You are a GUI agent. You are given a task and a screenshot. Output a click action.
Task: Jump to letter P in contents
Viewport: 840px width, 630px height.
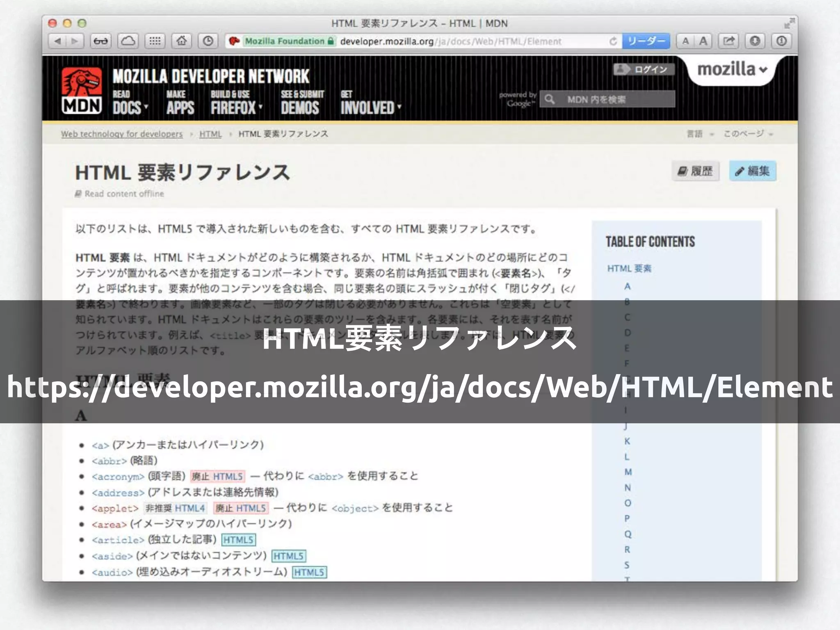(627, 518)
